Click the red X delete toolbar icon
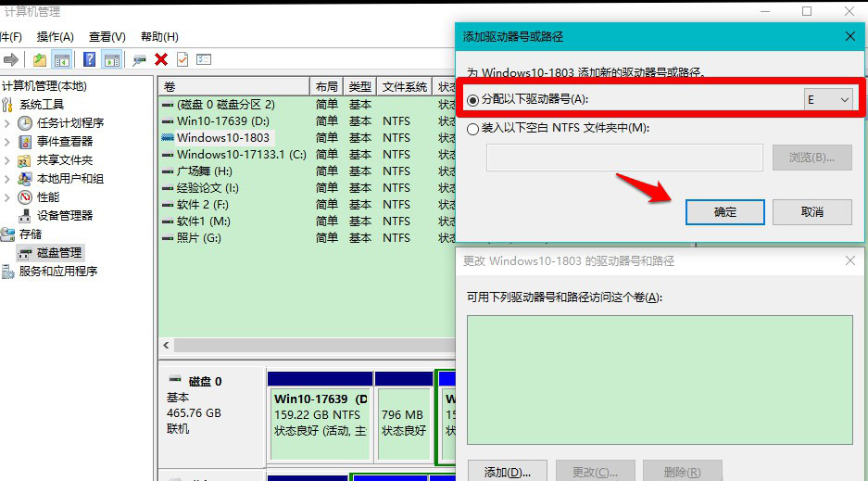This screenshot has height=481, width=868. click(161, 59)
